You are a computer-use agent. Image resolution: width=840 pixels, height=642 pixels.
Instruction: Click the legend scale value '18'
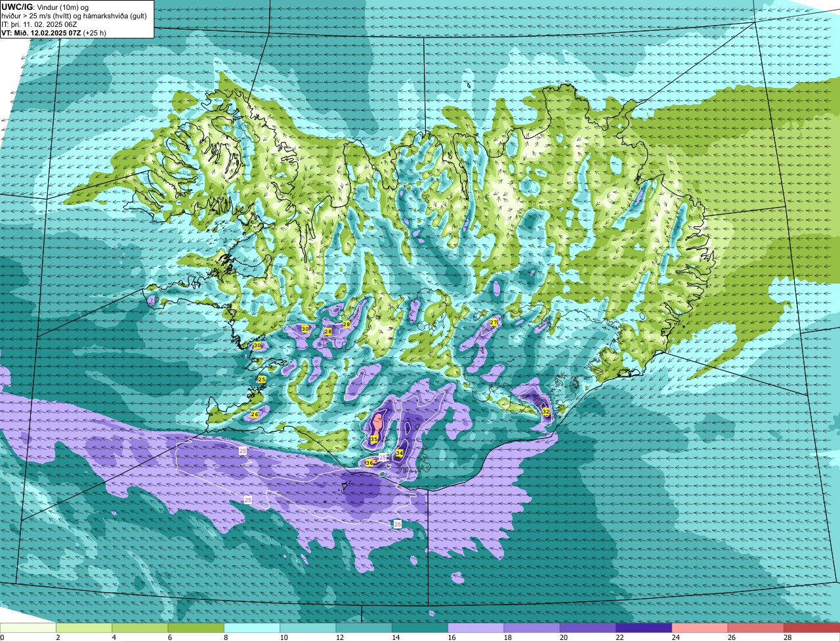507,637
